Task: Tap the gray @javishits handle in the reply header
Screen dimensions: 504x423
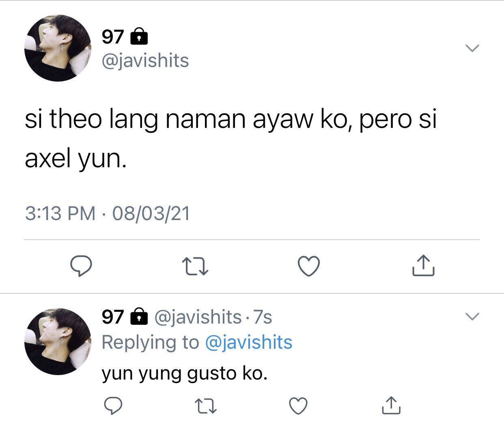Action: point(198,317)
